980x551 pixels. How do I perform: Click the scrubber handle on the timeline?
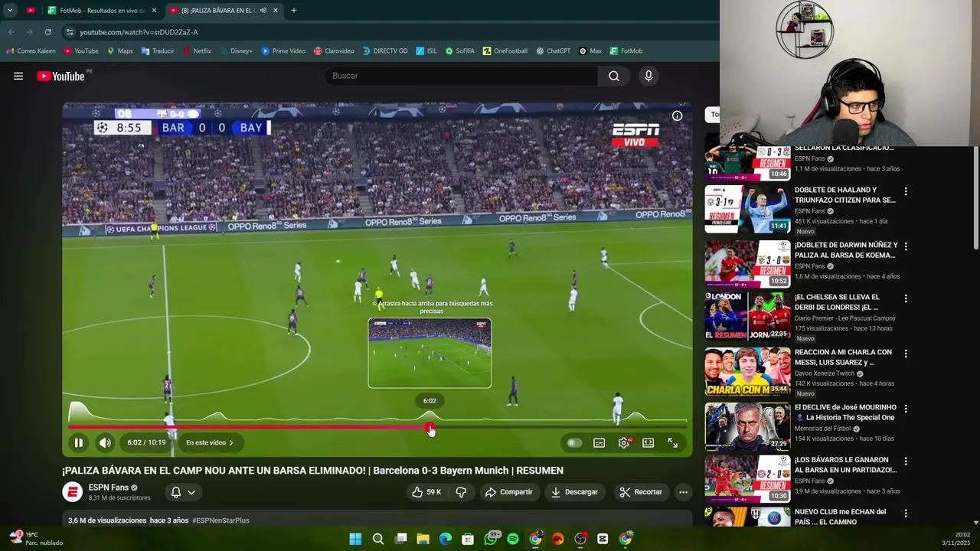[x=430, y=427]
